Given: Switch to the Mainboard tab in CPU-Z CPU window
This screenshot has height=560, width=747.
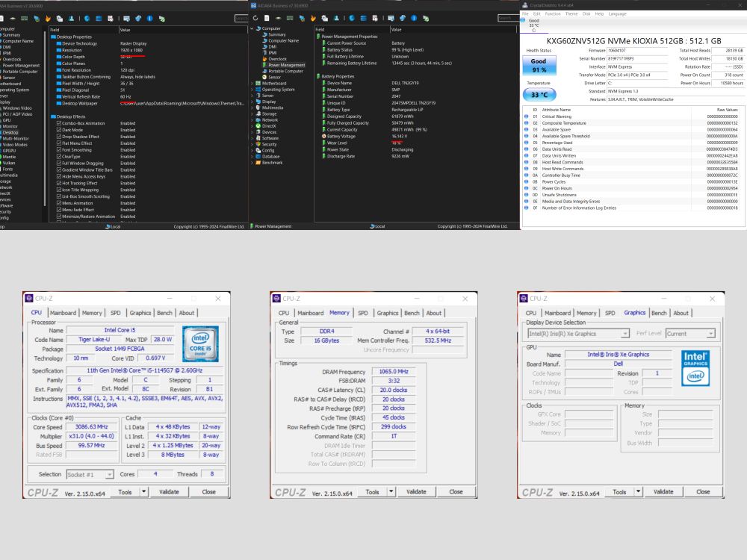Looking at the screenshot, I should tap(63, 313).
